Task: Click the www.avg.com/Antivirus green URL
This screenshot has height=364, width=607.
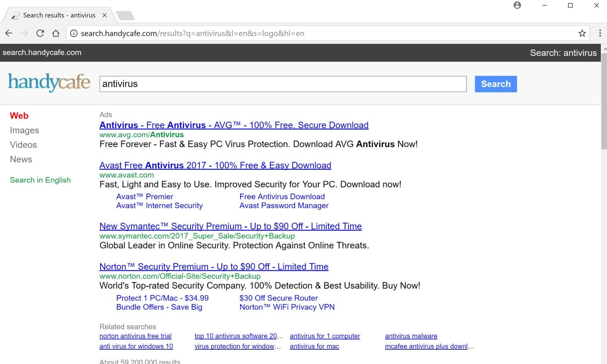Action: pyautogui.click(x=142, y=135)
